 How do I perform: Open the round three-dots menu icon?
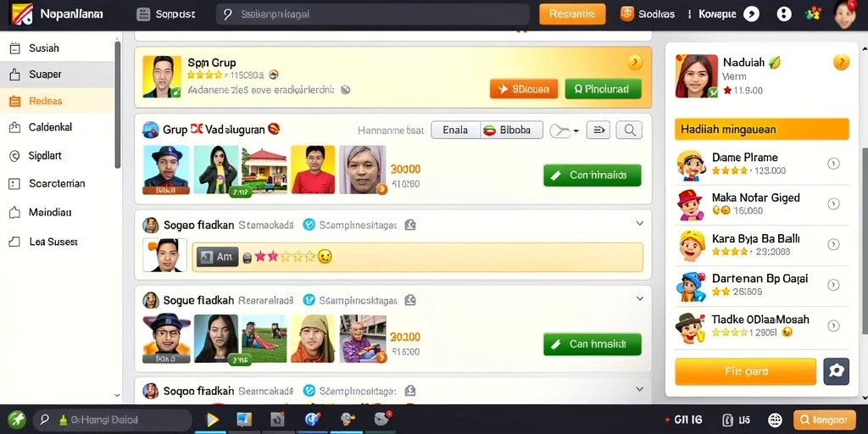[784, 14]
